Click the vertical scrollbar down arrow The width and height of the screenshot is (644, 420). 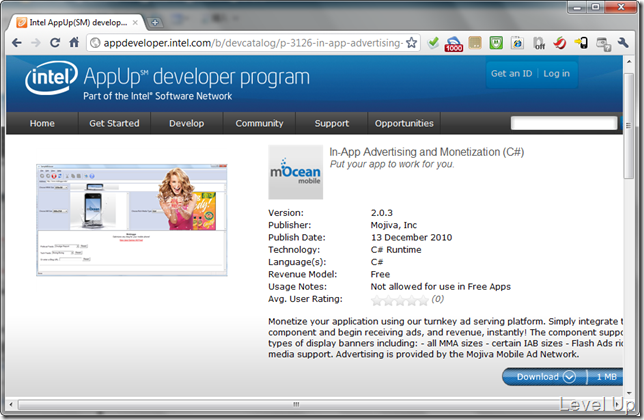(x=628, y=392)
